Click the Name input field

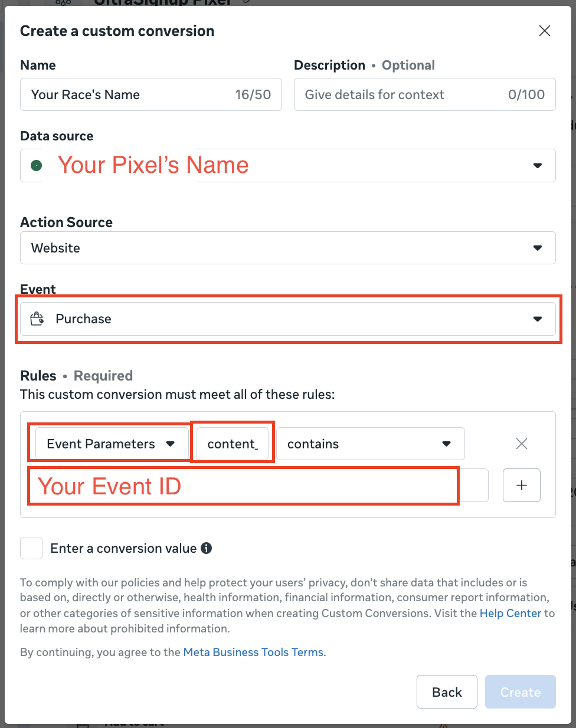151,94
